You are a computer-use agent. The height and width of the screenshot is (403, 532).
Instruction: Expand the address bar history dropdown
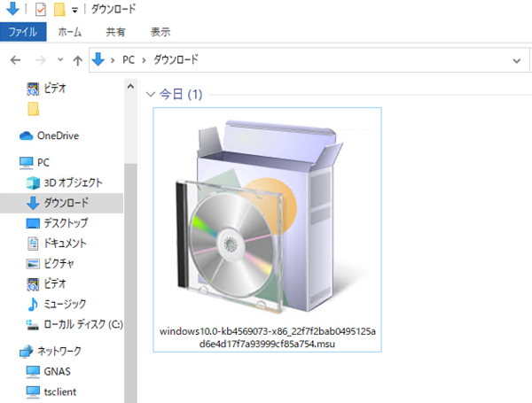(517, 61)
